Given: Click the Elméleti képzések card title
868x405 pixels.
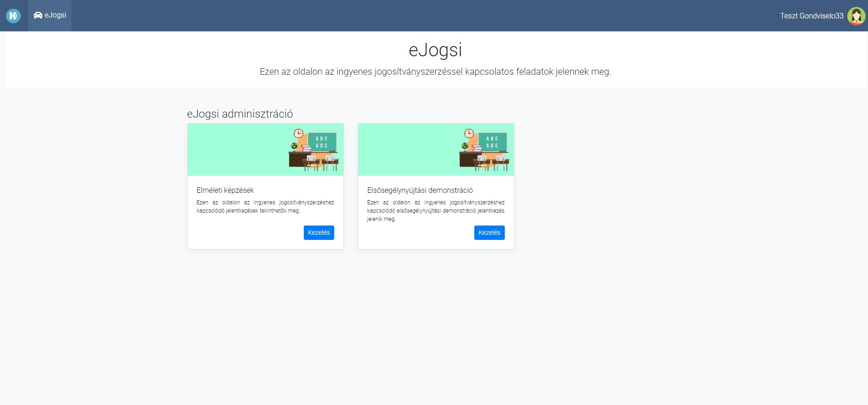Looking at the screenshot, I should pos(225,190).
